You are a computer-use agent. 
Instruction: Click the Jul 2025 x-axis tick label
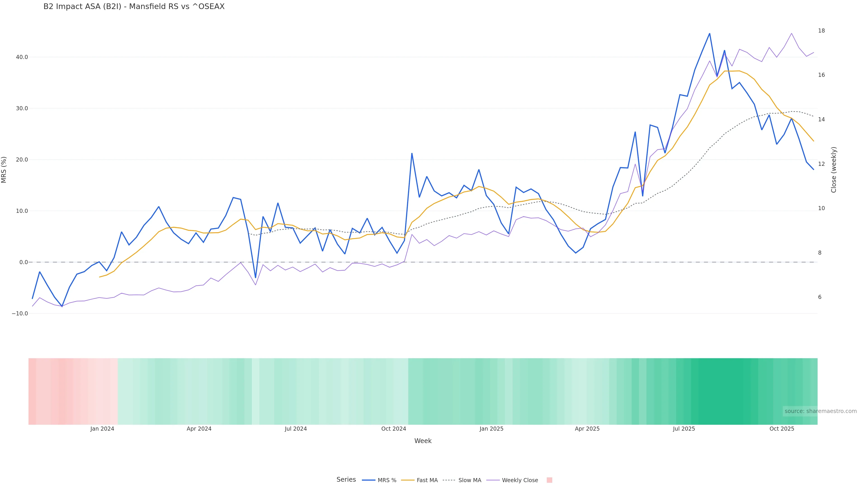pyautogui.click(x=684, y=429)
